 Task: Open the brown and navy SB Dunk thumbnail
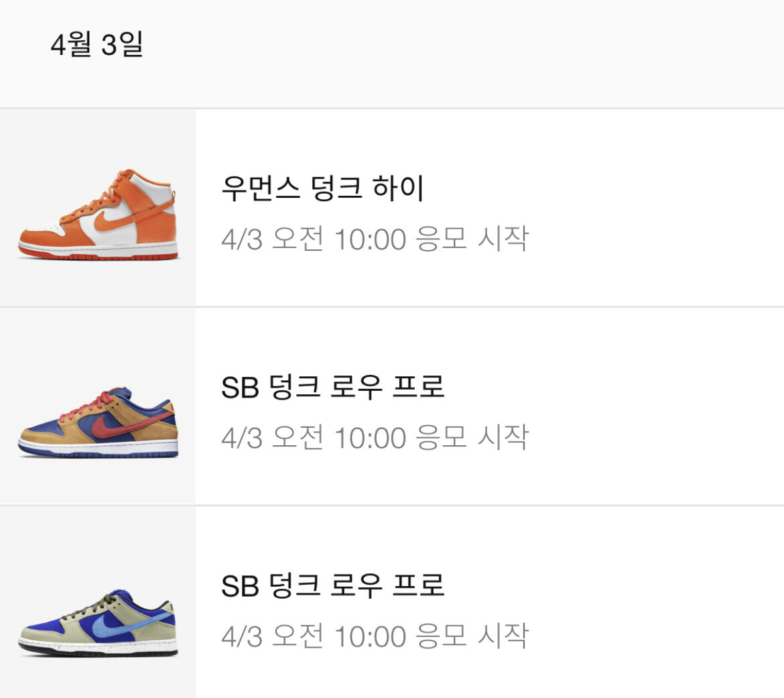[x=98, y=406]
